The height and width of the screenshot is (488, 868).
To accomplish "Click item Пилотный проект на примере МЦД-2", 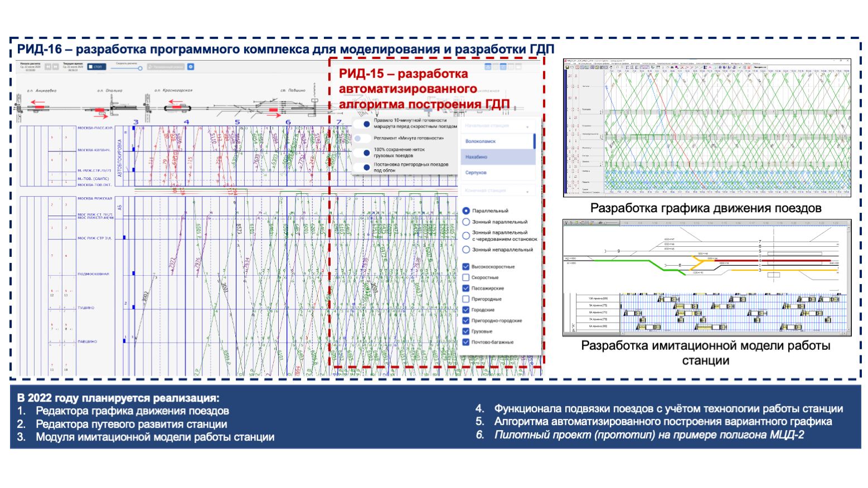I will click(649, 435).
